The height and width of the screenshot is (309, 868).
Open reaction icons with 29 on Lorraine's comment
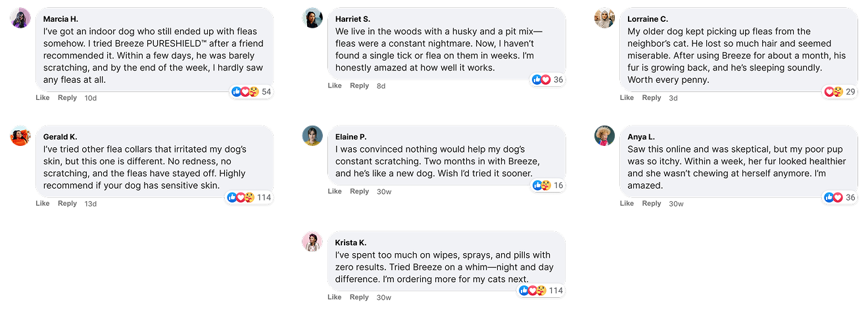click(x=840, y=91)
